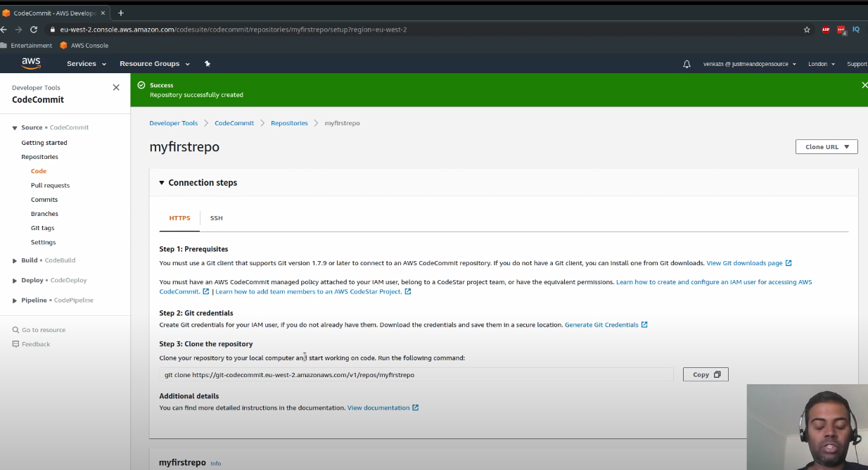Click external-link icon after View Git downloads page
The width and height of the screenshot is (868, 470).
point(789,263)
